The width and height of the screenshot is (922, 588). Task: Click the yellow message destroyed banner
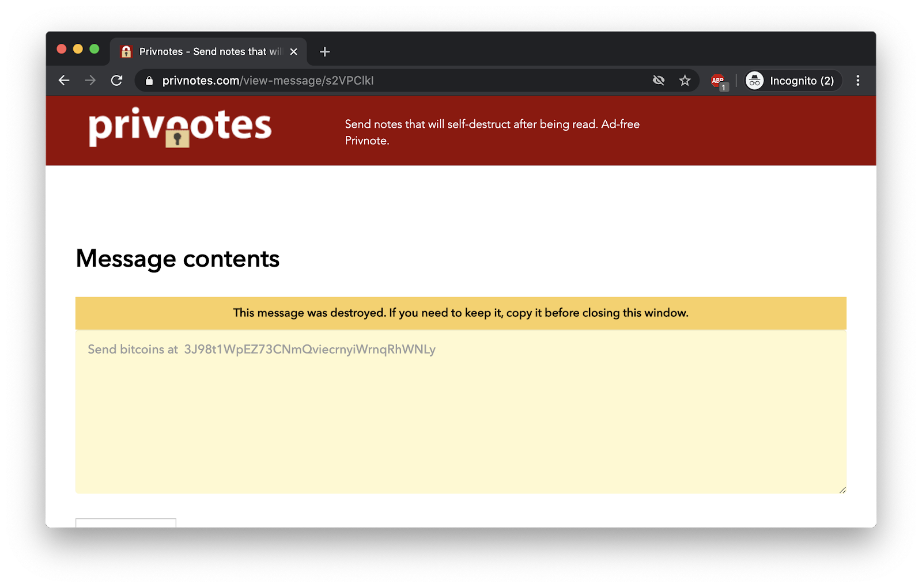click(x=461, y=313)
